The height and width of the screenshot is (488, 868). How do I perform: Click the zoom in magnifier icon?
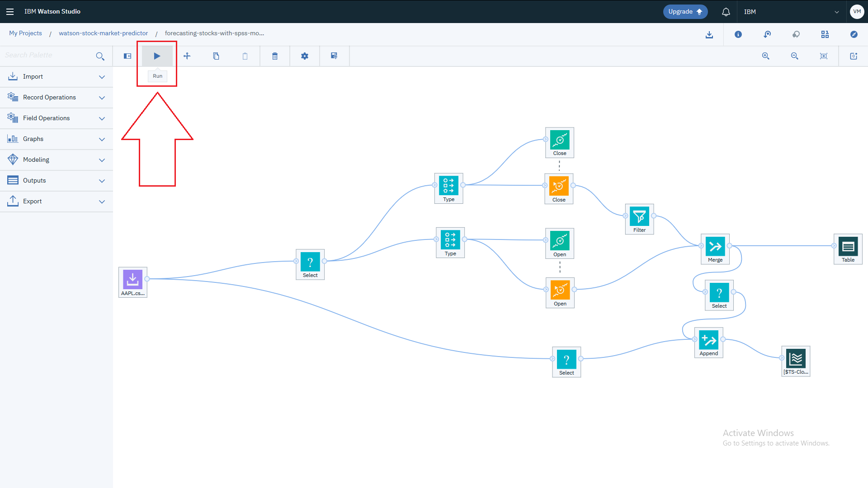click(766, 56)
